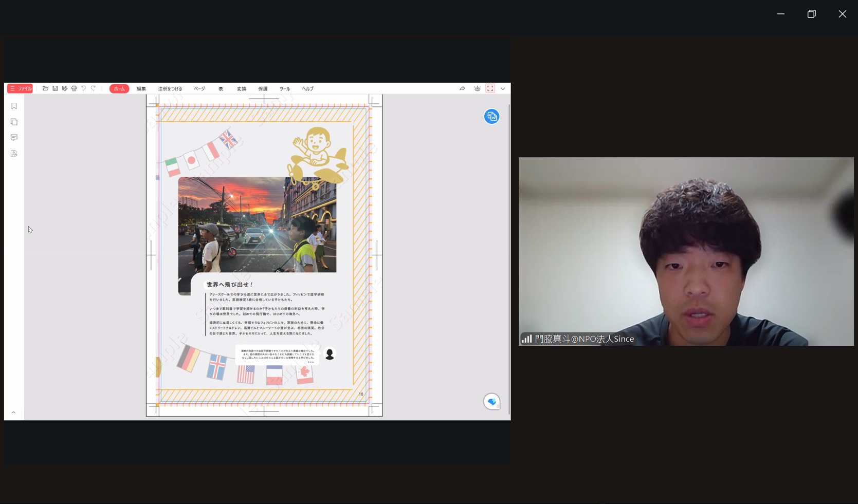Screen dimensions: 858x504
Task: Print the document using the printer icon
Action: click(x=74, y=89)
